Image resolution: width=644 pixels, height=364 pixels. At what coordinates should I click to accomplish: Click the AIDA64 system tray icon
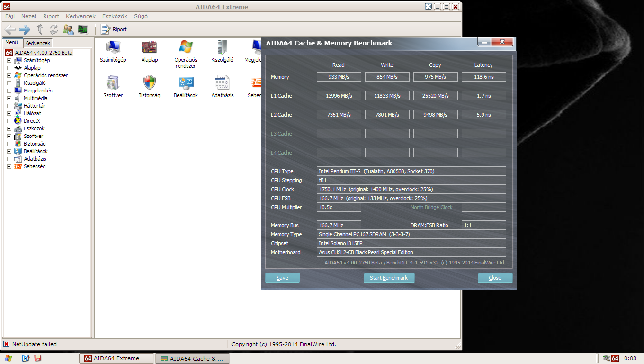click(x=615, y=358)
